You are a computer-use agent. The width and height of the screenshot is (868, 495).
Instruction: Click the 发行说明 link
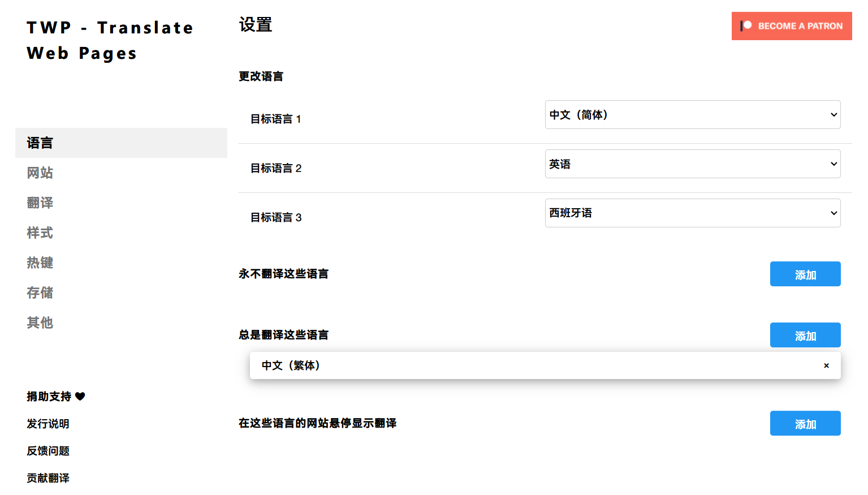47,424
